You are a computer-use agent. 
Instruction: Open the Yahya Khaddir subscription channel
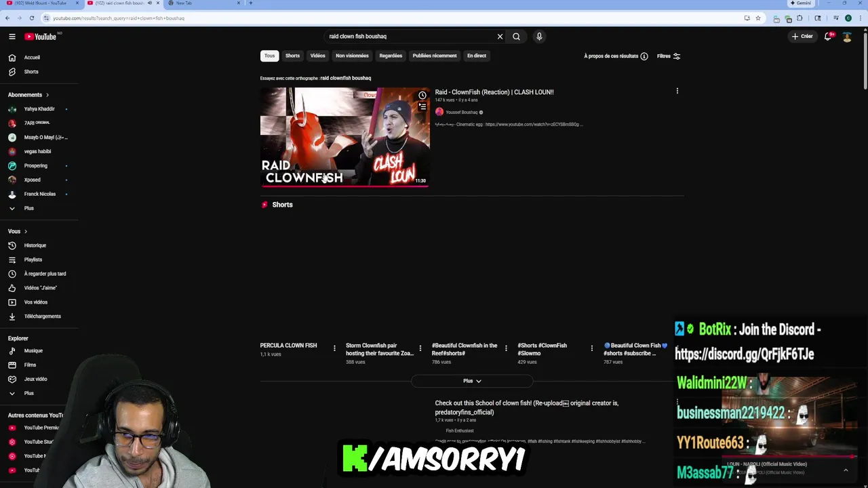coord(39,109)
